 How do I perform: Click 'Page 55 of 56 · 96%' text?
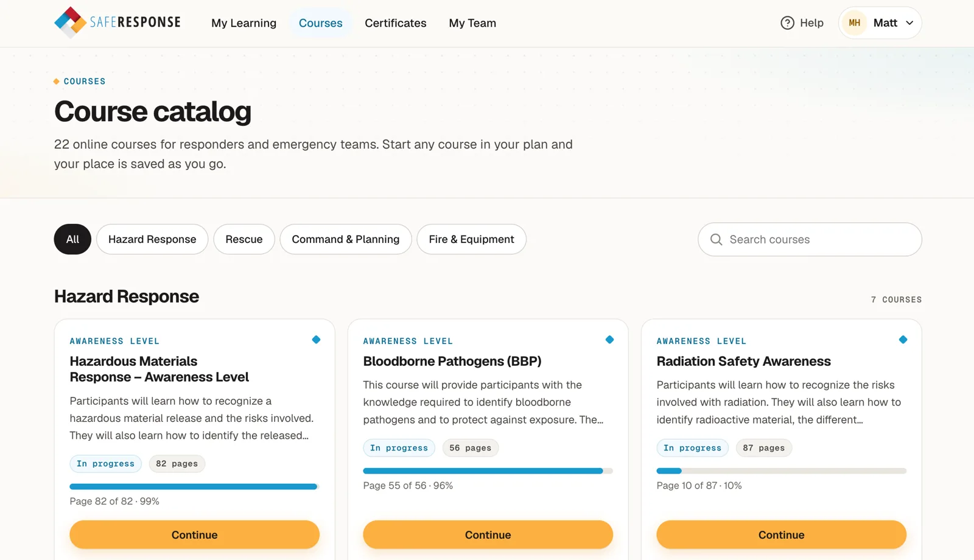[408, 486]
